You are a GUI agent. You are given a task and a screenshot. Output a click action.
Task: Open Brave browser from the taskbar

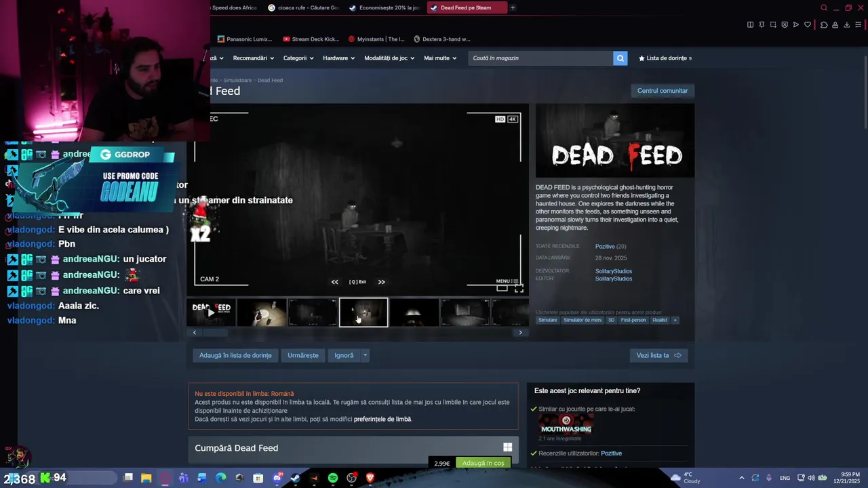370,478
